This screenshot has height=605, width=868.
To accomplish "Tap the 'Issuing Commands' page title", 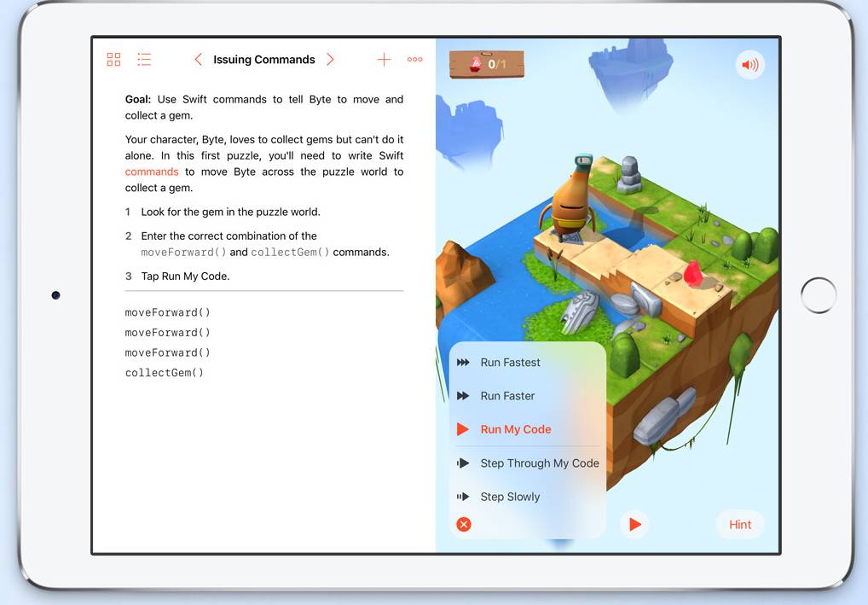I will tap(264, 59).
